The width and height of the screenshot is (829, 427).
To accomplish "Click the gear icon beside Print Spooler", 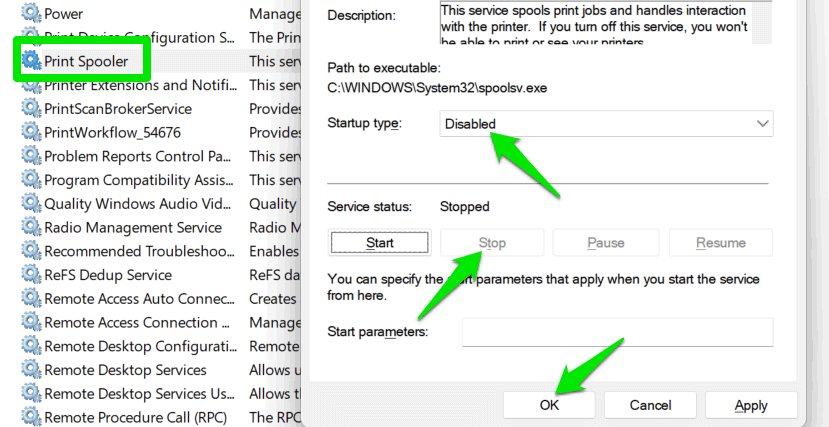I will [x=32, y=61].
